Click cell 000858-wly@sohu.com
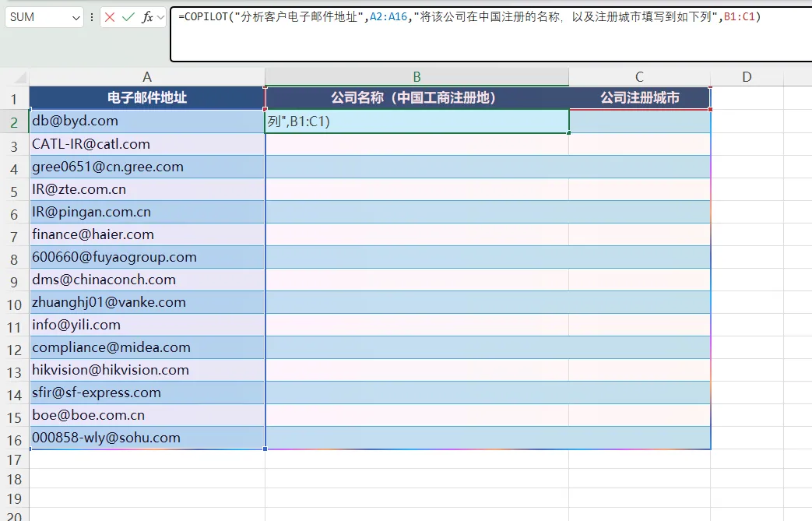This screenshot has height=521, width=812. pos(147,438)
